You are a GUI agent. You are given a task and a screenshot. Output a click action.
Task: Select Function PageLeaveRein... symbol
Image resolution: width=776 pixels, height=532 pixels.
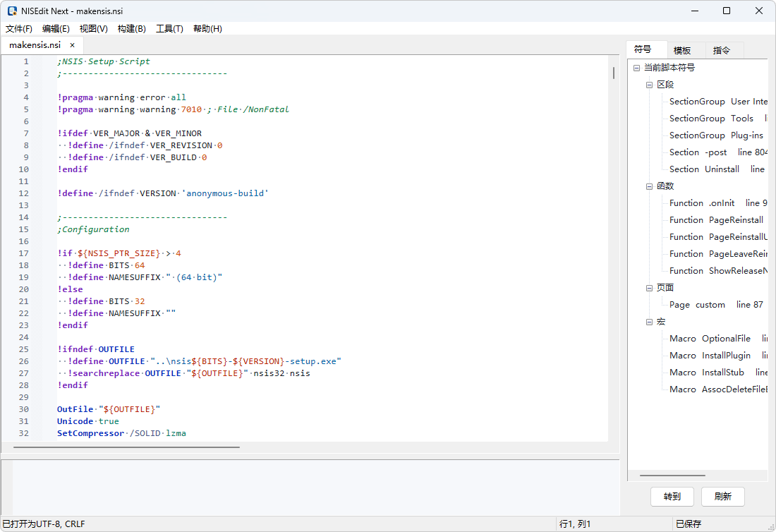click(x=718, y=254)
